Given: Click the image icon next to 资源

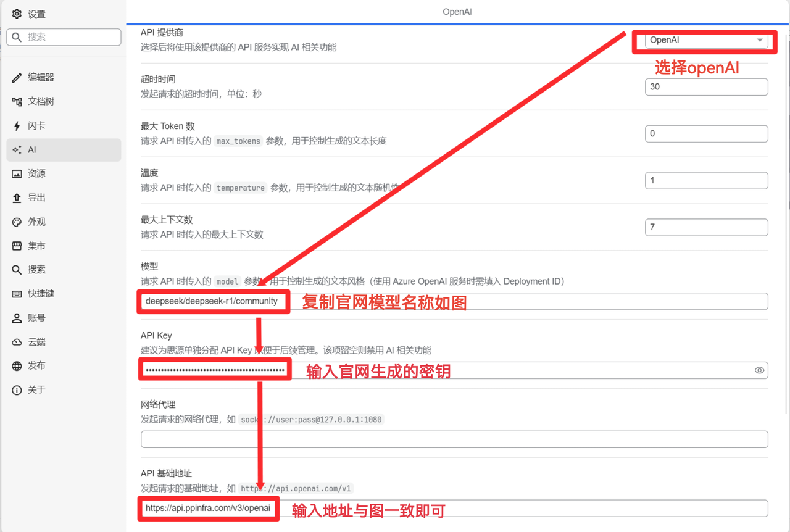Looking at the screenshot, I should (17, 174).
